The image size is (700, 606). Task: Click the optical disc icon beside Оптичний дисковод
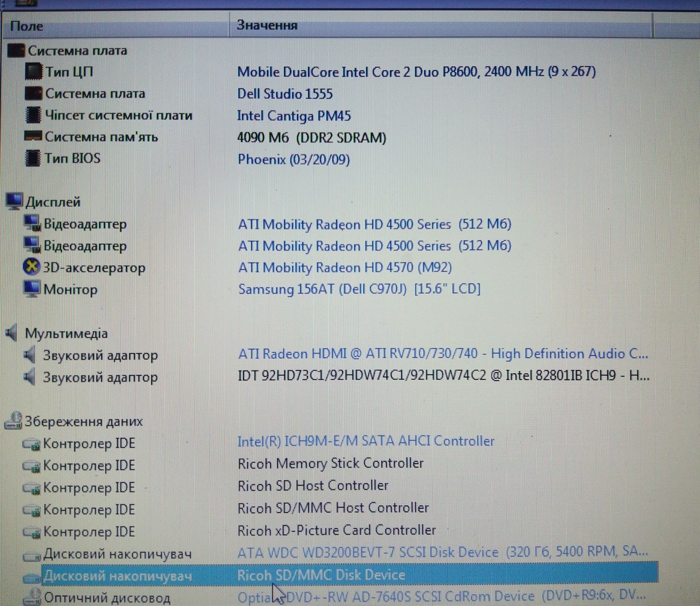32,597
